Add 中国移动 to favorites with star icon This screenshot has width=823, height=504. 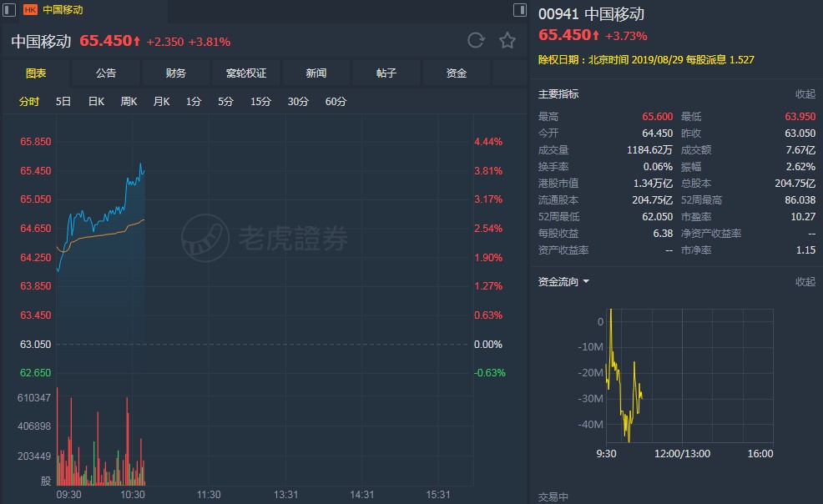[507, 40]
